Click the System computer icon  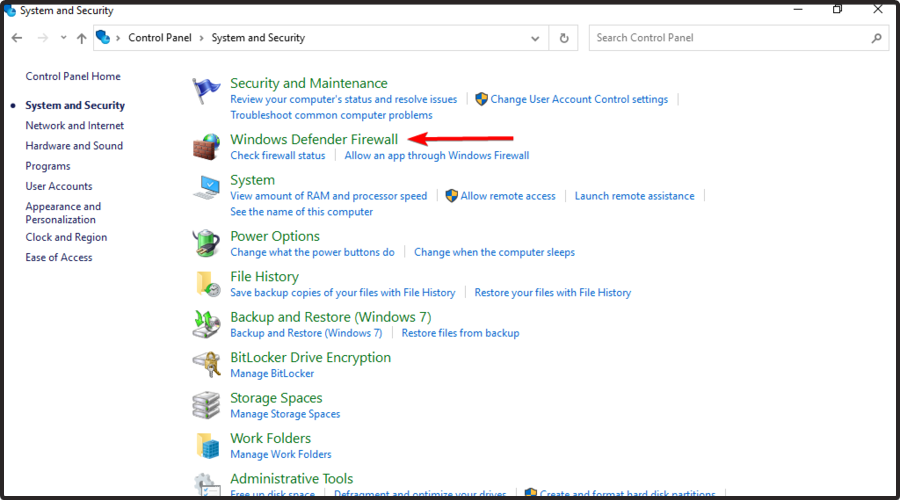point(206,187)
